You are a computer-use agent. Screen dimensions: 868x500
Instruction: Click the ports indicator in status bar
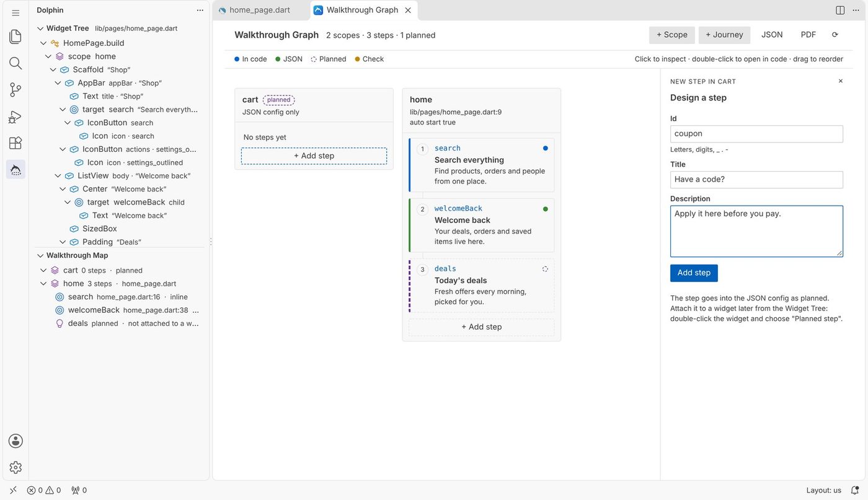tap(79, 490)
